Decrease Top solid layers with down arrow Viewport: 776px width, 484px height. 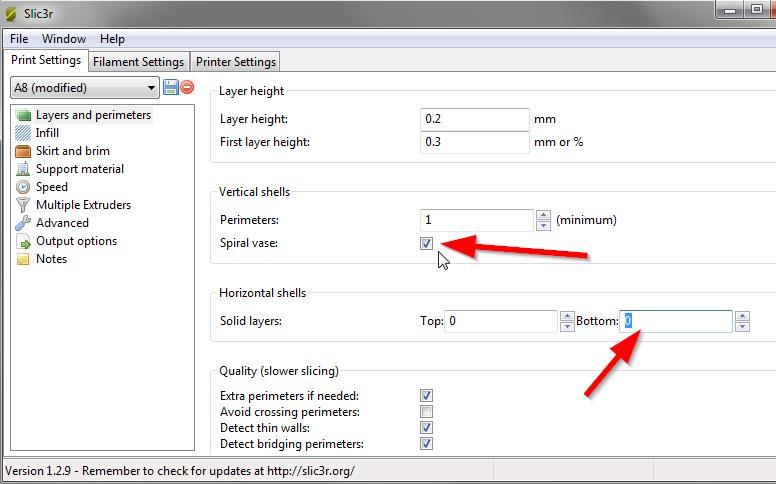(567, 326)
